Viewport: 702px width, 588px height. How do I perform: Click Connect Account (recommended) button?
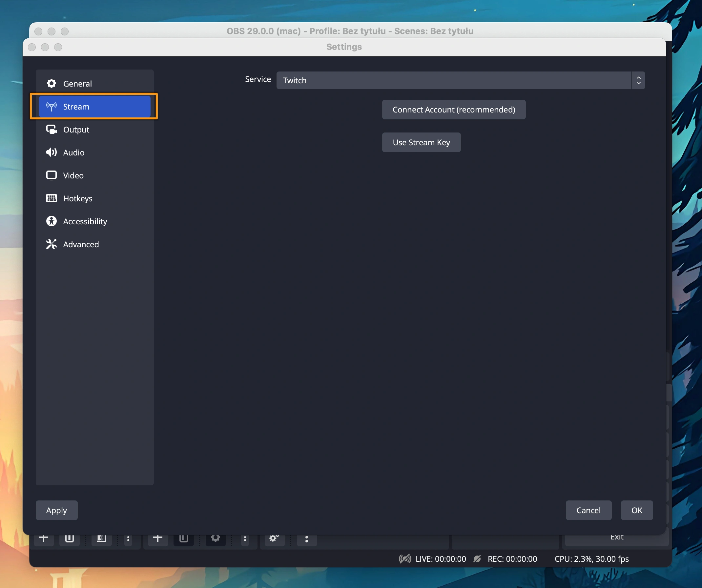point(454,110)
